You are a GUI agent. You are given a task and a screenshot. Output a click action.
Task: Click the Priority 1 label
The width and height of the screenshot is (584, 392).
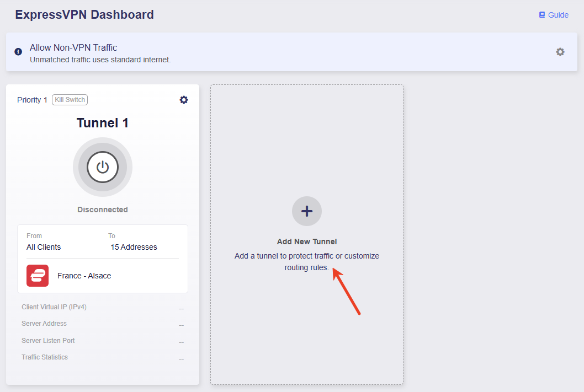tap(32, 100)
